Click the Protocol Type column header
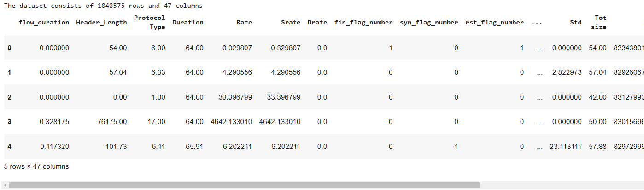The width and height of the screenshot is (644, 190). tap(149, 22)
